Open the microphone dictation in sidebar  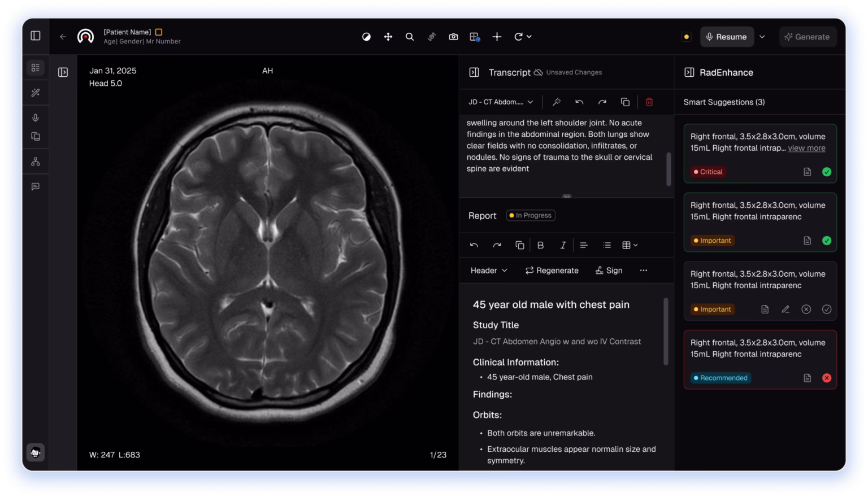point(36,117)
